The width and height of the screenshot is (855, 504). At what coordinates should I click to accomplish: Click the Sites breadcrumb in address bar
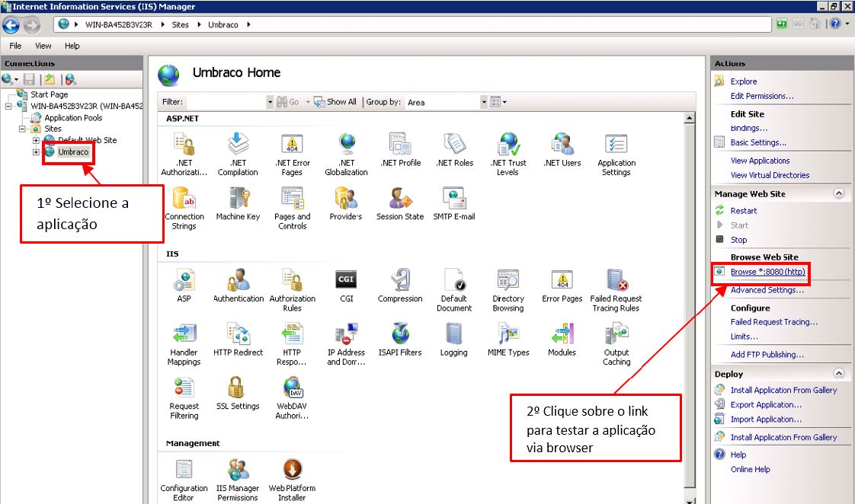(180, 24)
